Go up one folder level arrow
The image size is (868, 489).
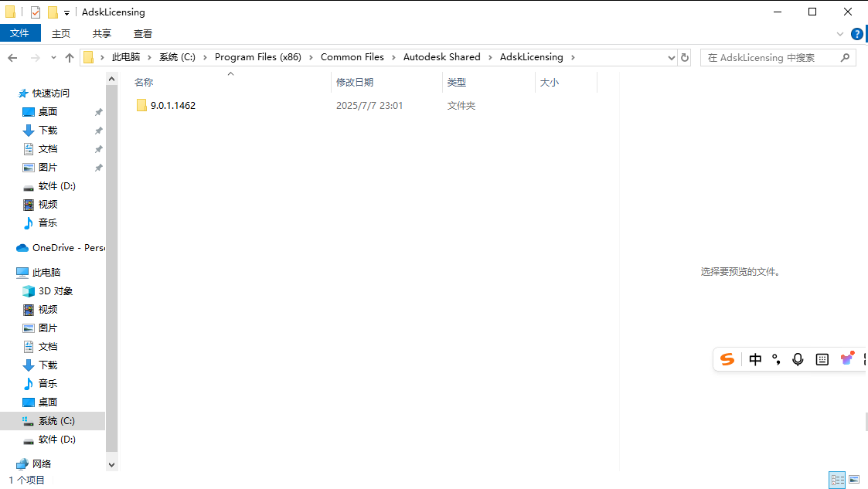click(x=70, y=57)
